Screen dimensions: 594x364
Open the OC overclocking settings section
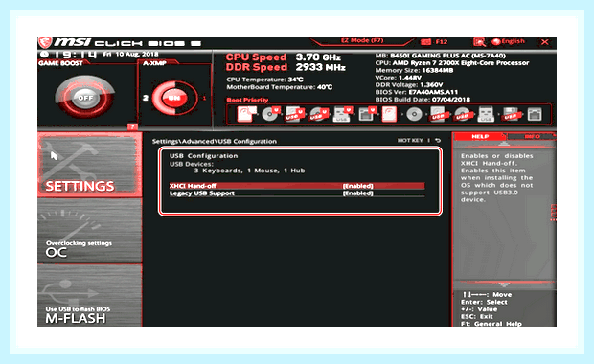[x=89, y=231]
